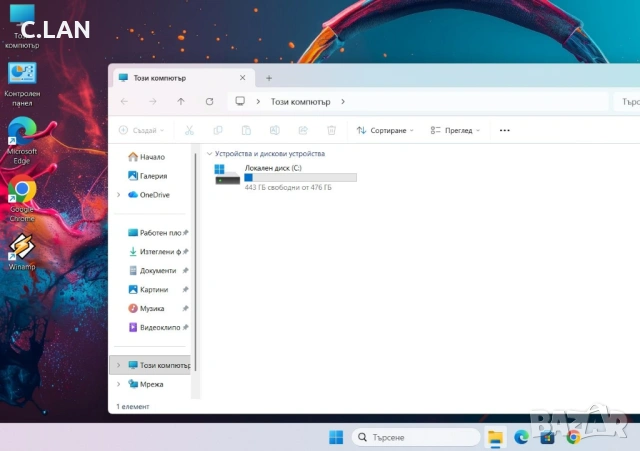Click the Rename icon in toolbar
The width and height of the screenshot is (640, 451).
tap(275, 130)
